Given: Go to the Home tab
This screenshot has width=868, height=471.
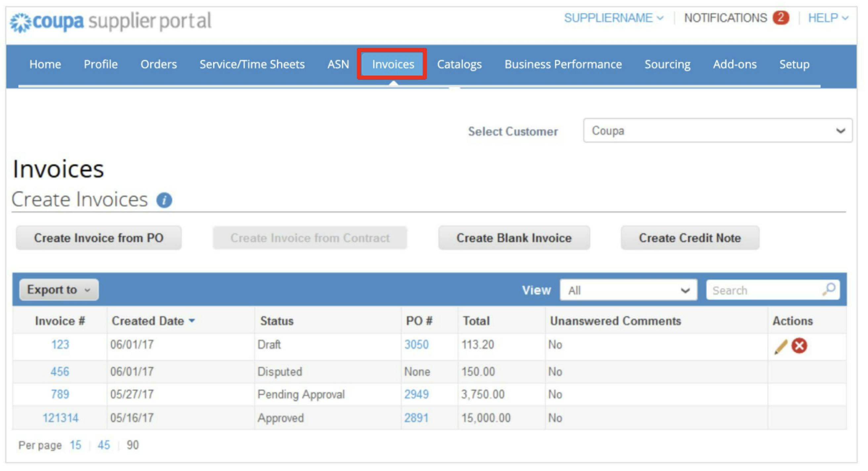Looking at the screenshot, I should pyautogui.click(x=45, y=64).
